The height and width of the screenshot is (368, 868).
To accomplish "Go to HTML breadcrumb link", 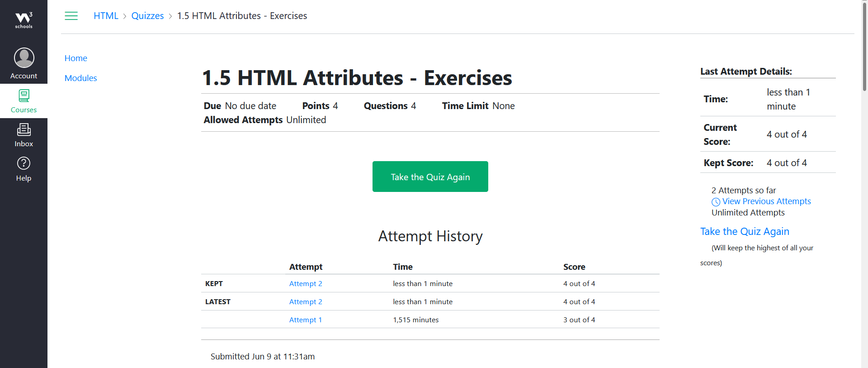I will (106, 16).
